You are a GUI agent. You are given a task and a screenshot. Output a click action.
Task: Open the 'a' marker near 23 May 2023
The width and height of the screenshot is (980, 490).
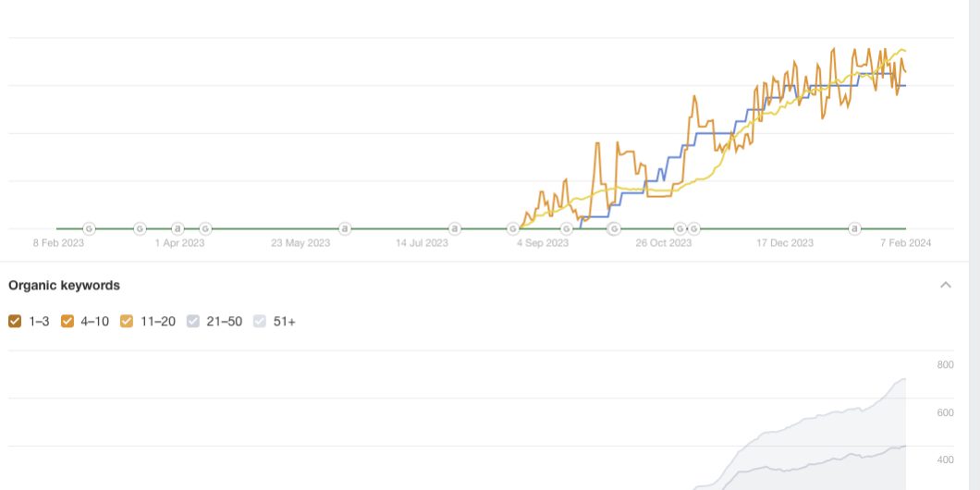click(345, 228)
